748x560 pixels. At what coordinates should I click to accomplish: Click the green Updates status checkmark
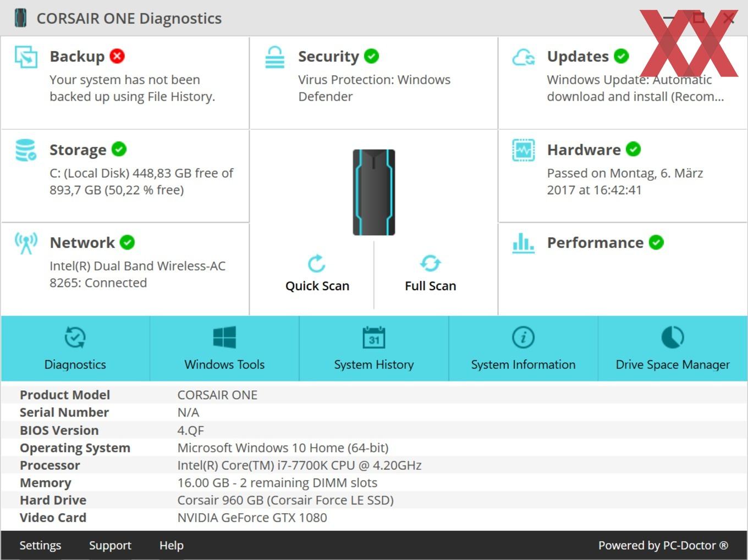point(621,56)
